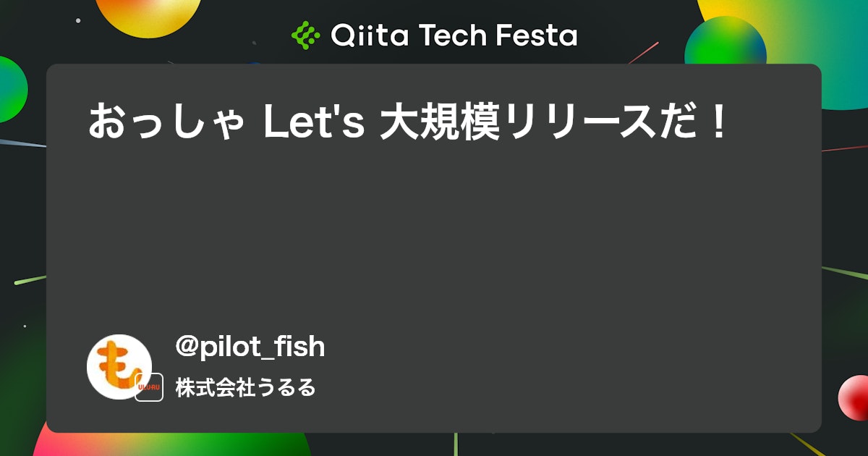
Task: Click the exclamation mark ending the title
Action: pos(718,122)
